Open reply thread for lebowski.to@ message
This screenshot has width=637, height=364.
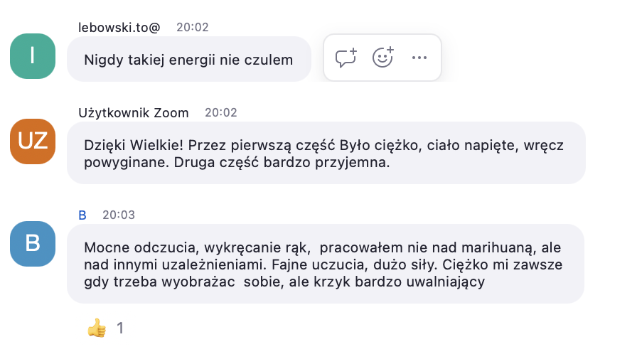tap(346, 58)
